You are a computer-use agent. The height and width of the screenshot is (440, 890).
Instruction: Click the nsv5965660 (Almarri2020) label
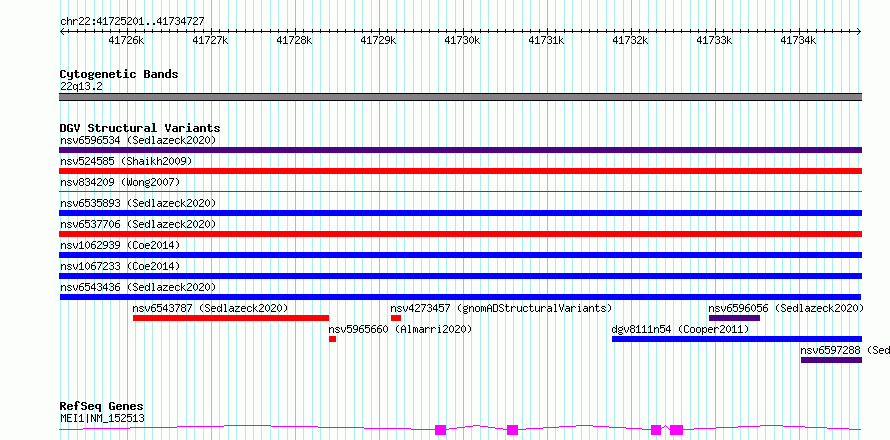401,329
